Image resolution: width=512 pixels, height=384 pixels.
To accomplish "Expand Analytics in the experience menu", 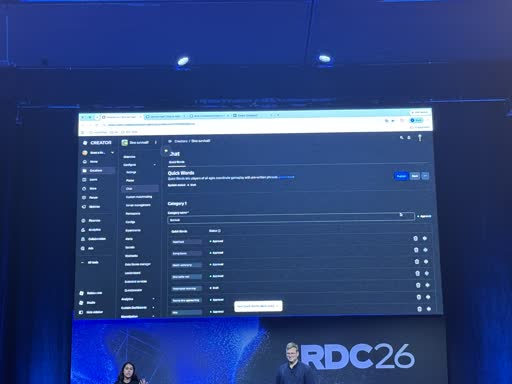I will pyautogui.click(x=154, y=299).
